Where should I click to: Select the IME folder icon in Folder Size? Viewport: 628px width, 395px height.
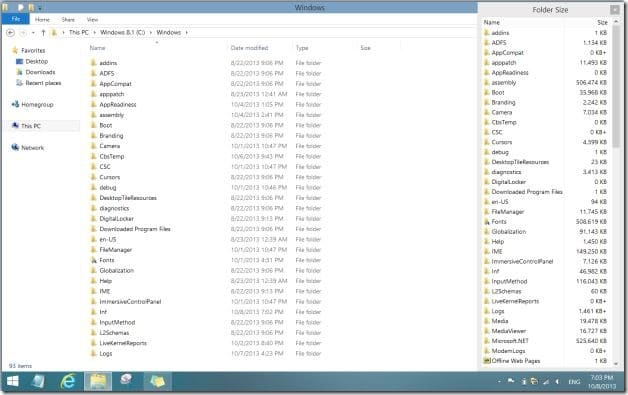pos(487,252)
